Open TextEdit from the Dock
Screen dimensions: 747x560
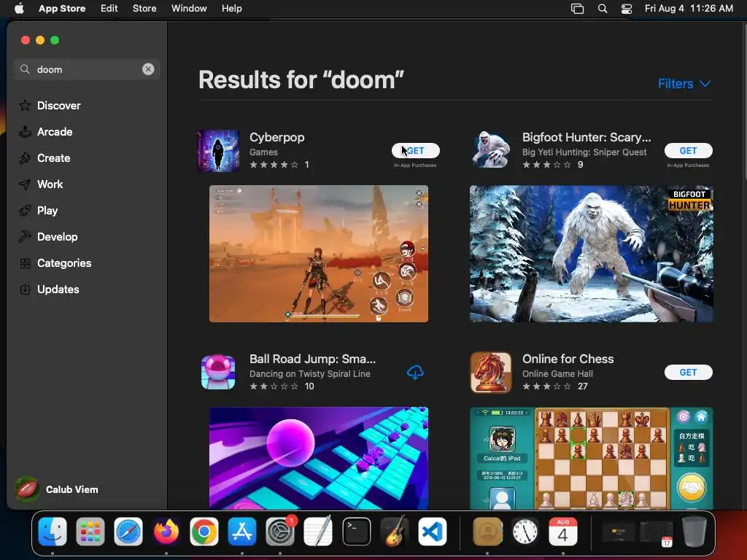[318, 532]
